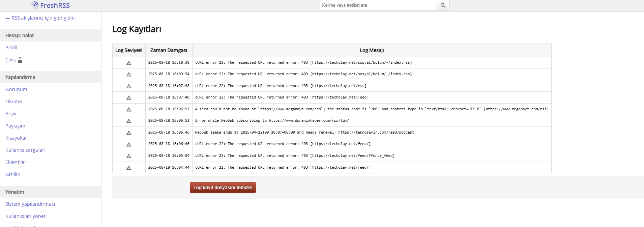The image size is (644, 227).
Task: Clear logs with 'Log kayıt dosyasını temizle'
Action: [x=223, y=188]
